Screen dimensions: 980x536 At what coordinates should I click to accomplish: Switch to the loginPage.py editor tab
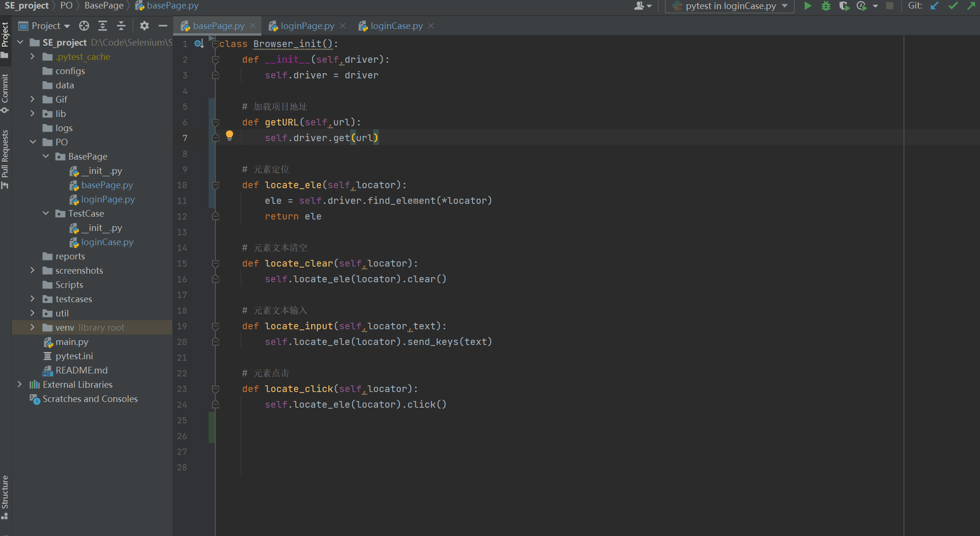307,26
